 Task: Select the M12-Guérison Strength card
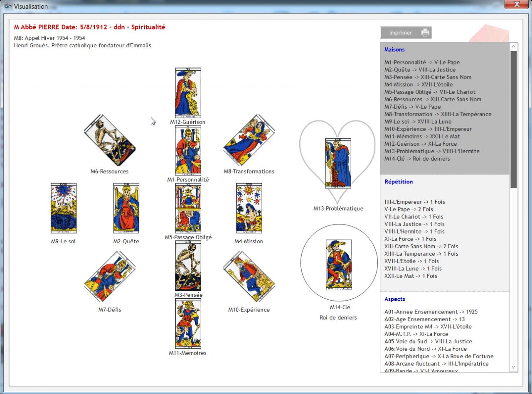click(188, 92)
